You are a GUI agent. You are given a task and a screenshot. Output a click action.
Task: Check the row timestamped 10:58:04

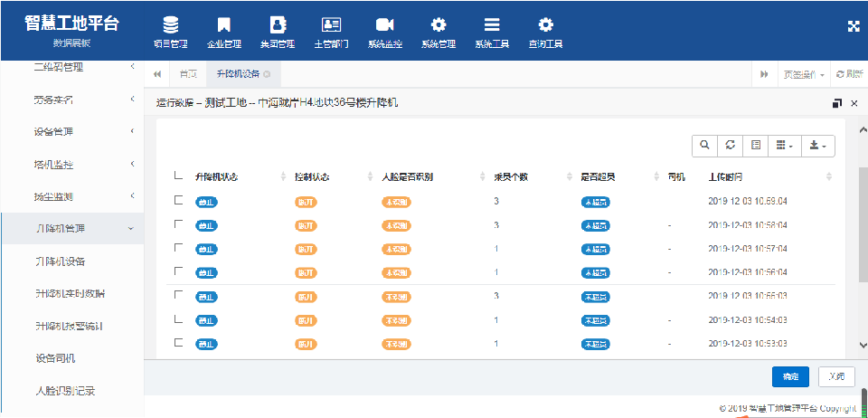click(178, 224)
